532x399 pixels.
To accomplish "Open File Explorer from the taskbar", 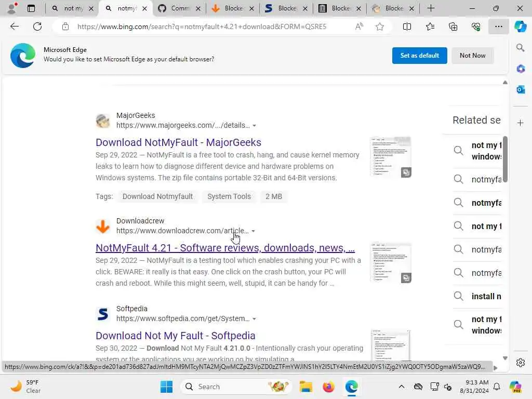I will pos(305,387).
